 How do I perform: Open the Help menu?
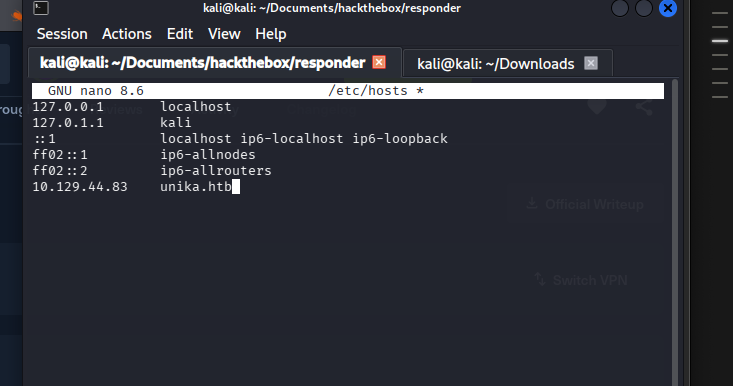(x=271, y=34)
